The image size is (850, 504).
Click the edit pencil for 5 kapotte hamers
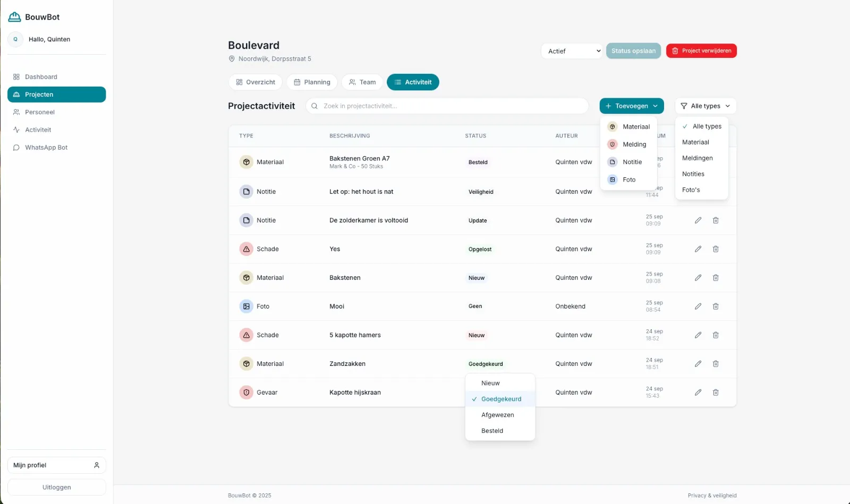[698, 335]
